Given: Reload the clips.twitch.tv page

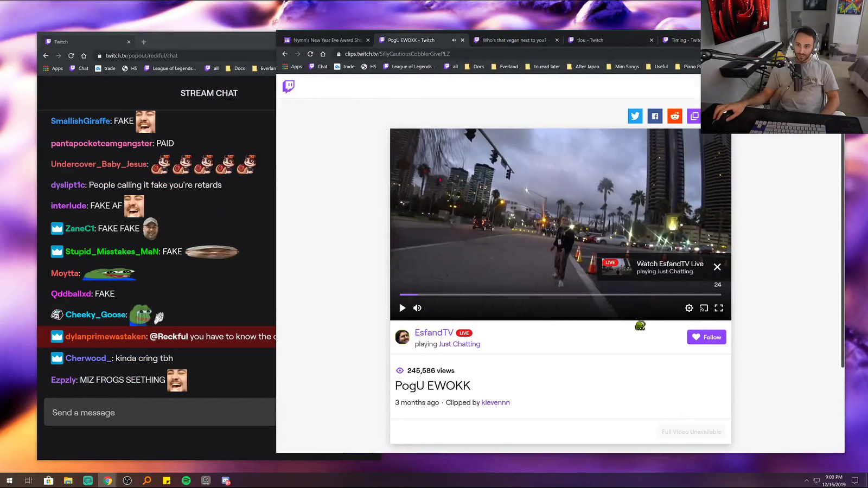Looking at the screenshot, I should coord(310,54).
